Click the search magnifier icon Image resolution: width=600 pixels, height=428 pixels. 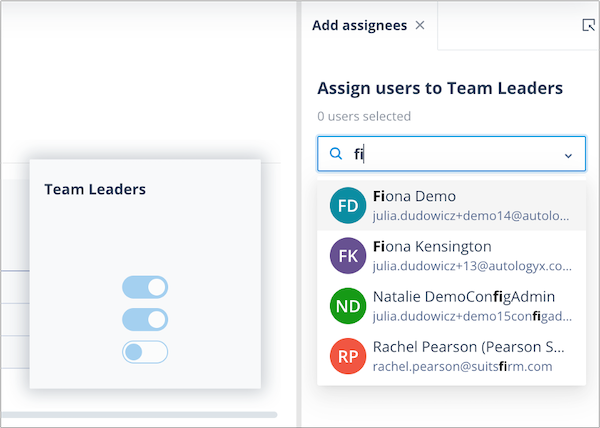click(336, 154)
